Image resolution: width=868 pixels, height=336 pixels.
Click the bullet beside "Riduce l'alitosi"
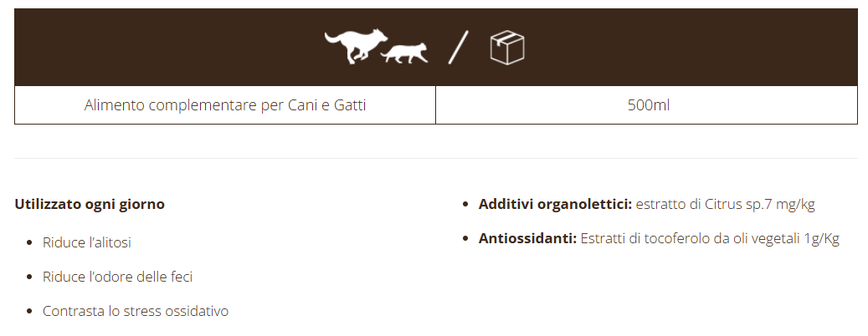(30, 243)
